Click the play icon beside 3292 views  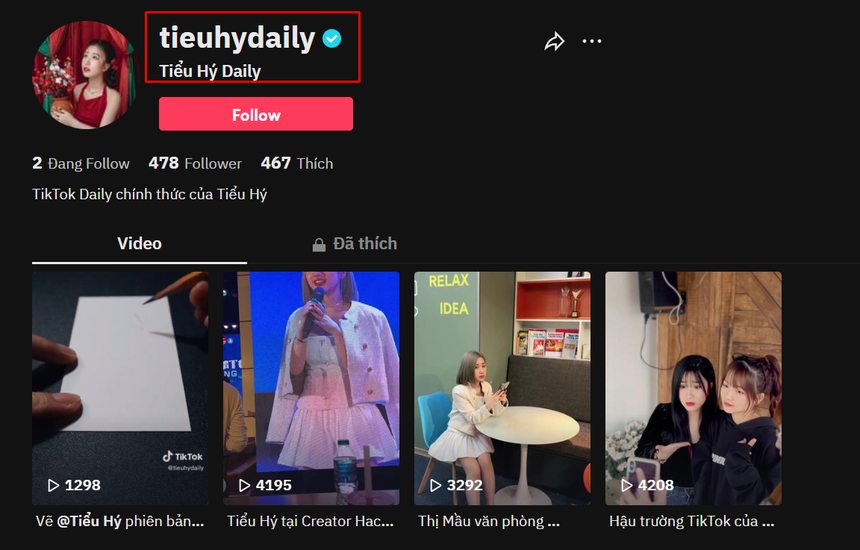pyautogui.click(x=435, y=485)
